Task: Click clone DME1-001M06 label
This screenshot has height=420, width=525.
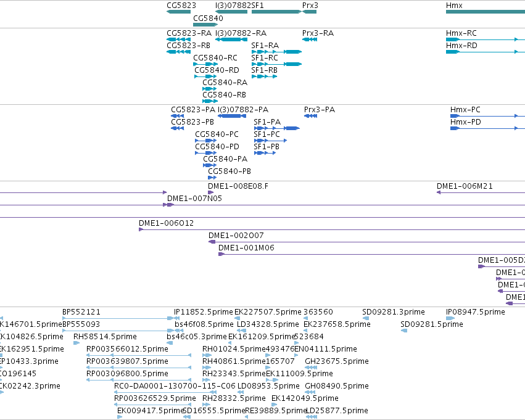Action: point(246,249)
